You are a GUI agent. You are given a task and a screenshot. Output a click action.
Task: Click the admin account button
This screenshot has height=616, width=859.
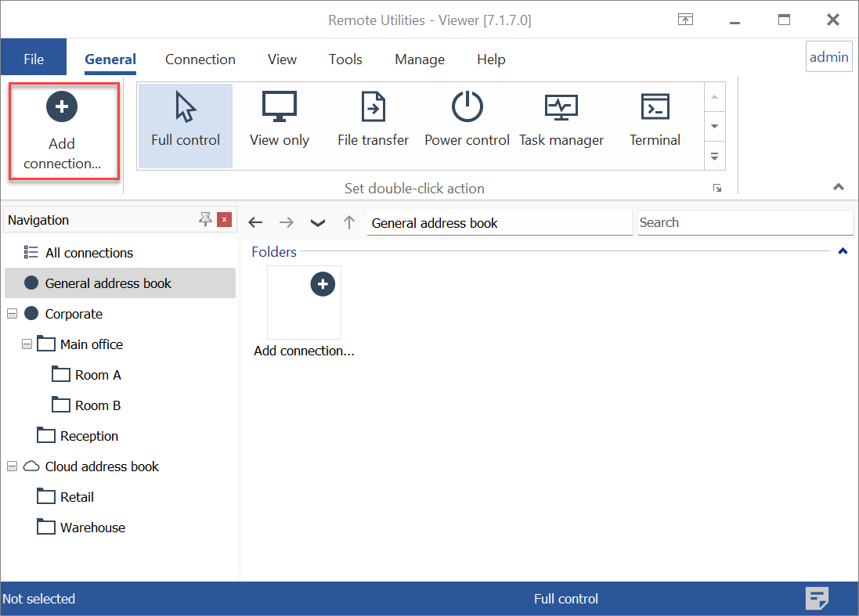click(x=828, y=57)
